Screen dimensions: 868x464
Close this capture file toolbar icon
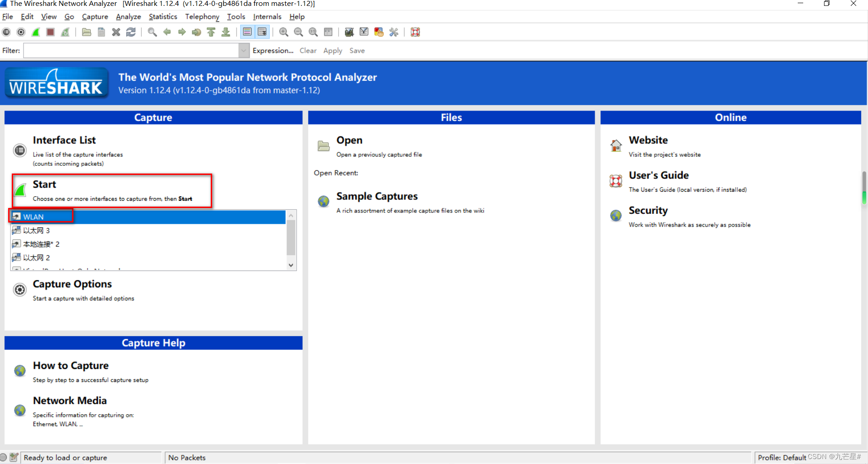[x=116, y=32]
